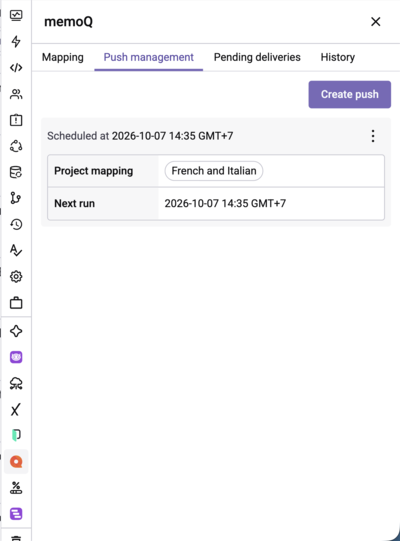Click the Project mapping label
The width and height of the screenshot is (400, 541).
(94, 171)
